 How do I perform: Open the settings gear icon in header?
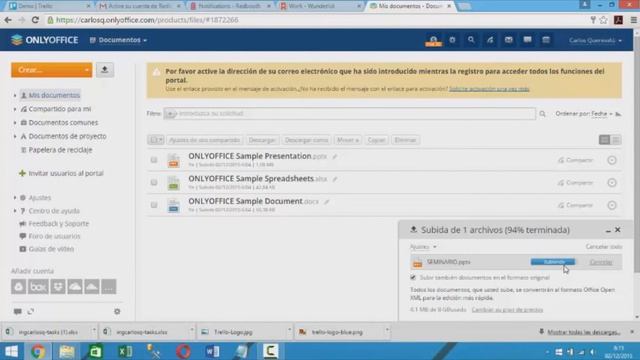[452, 40]
